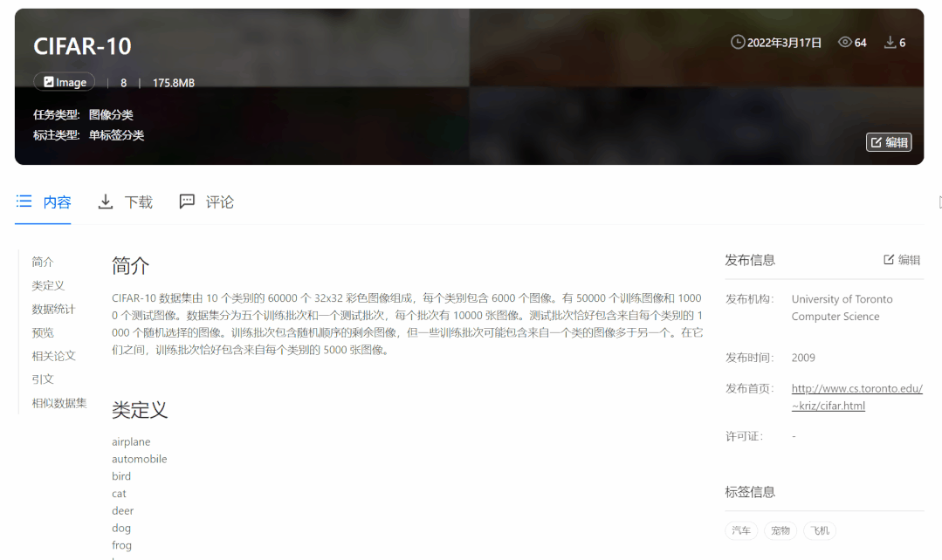Click the cat class entry
Image resolution: width=942 pixels, height=560 pixels.
pos(119,494)
